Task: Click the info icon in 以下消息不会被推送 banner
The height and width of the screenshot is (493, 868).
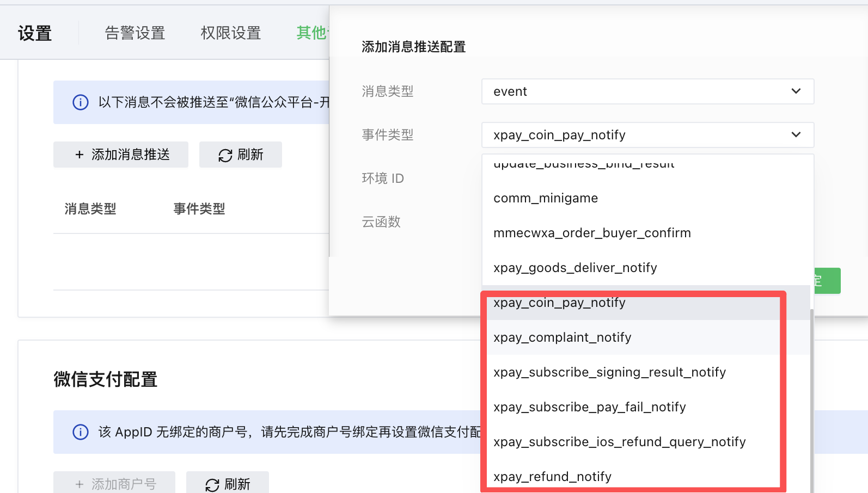Action: click(x=81, y=102)
